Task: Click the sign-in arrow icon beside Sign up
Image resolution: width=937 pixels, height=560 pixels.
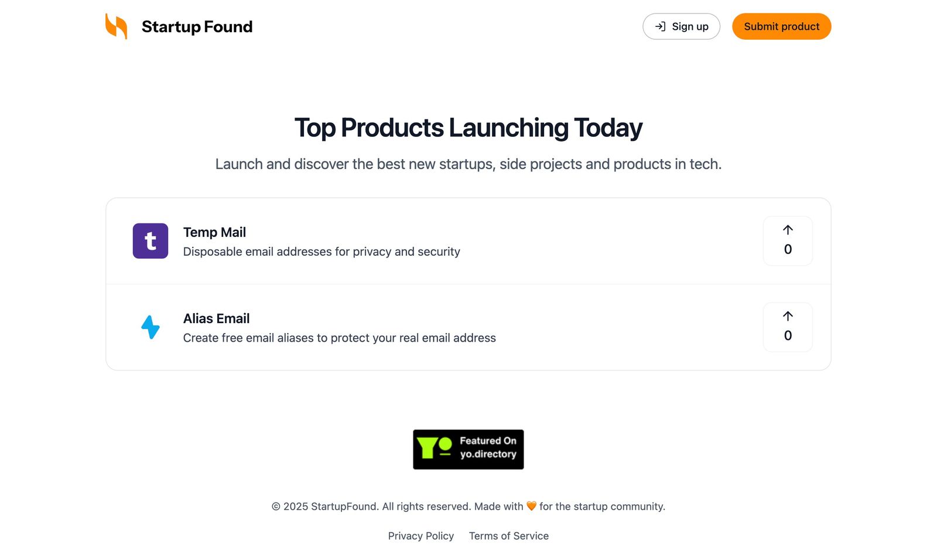Action: click(660, 26)
